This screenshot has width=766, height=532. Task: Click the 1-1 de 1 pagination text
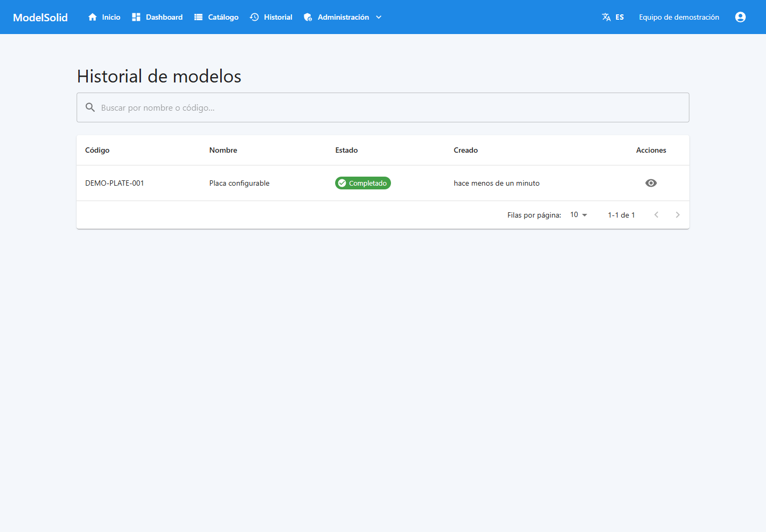pos(621,215)
